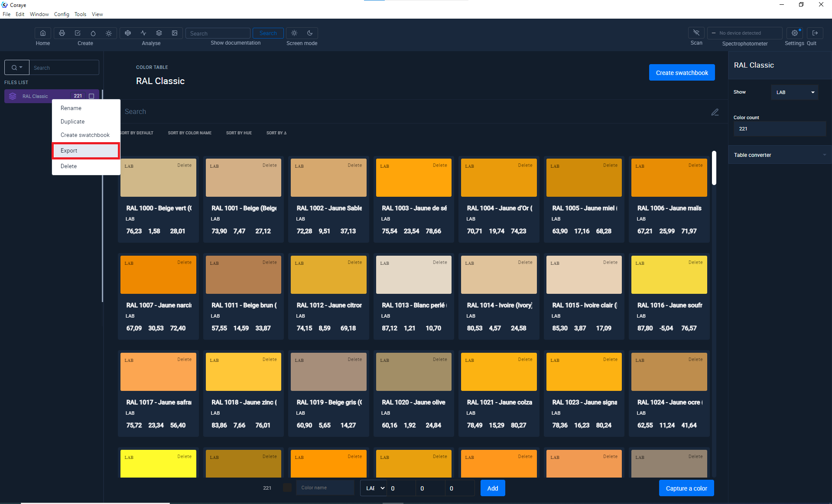Click the color table vertical scrollbar
Screen dimensions: 832x504
click(x=714, y=168)
